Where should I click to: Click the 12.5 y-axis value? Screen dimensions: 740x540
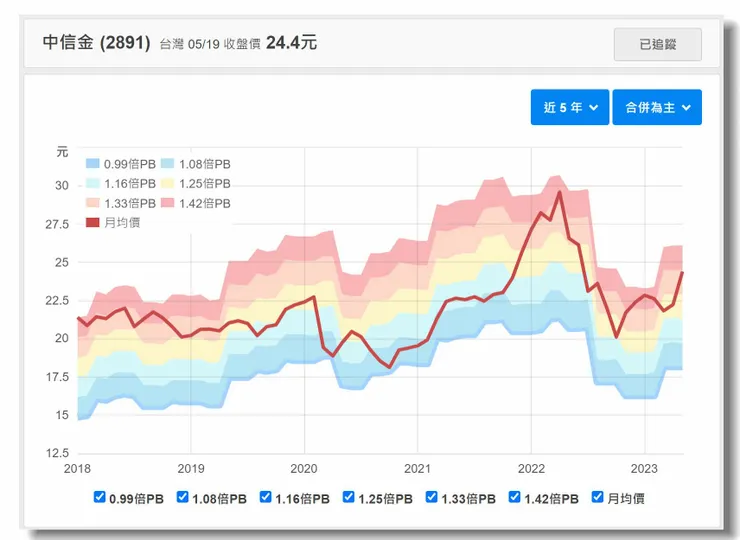click(x=57, y=453)
